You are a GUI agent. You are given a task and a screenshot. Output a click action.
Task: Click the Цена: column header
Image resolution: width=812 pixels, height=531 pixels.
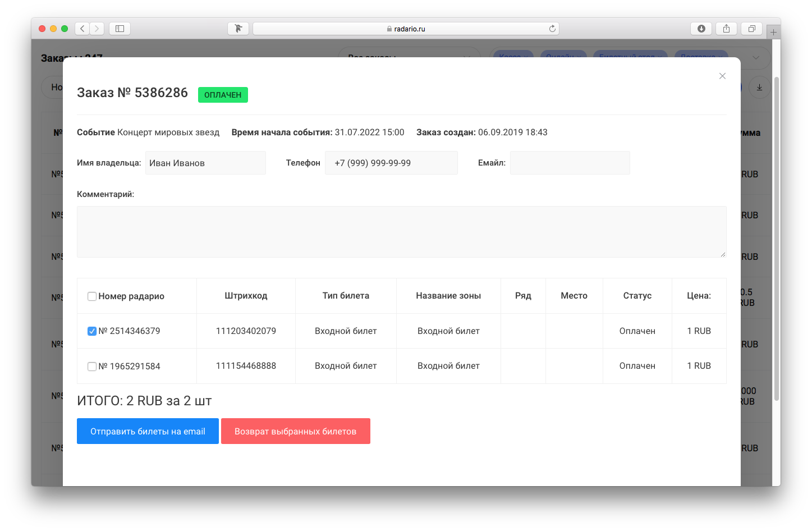coord(699,296)
